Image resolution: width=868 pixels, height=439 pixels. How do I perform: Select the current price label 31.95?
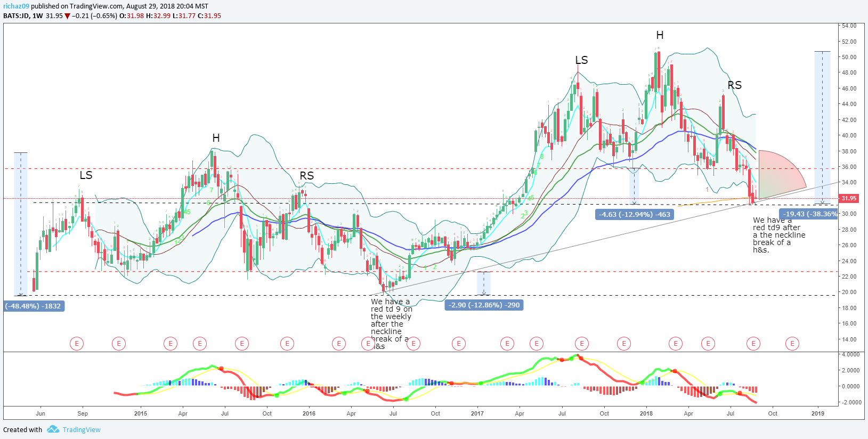[849, 198]
